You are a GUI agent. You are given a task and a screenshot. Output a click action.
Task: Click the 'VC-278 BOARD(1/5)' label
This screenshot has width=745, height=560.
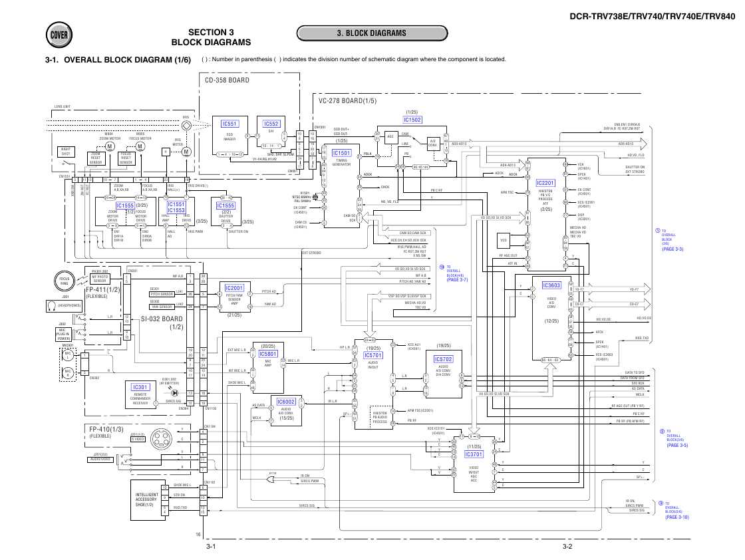tap(347, 100)
